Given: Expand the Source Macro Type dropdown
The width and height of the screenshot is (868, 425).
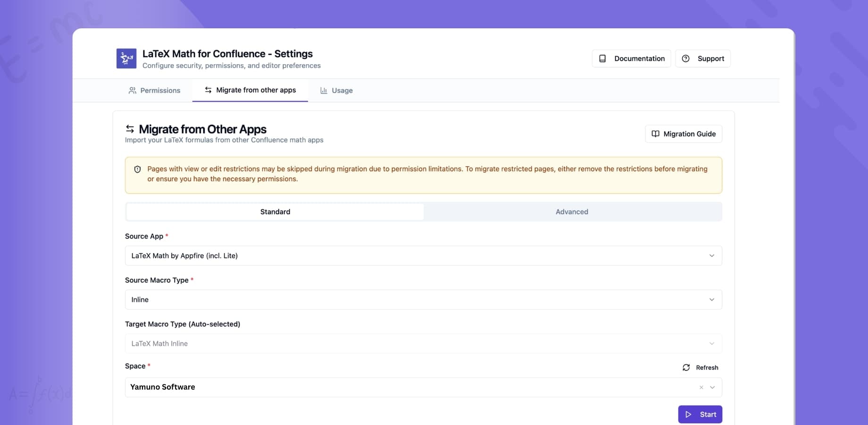Looking at the screenshot, I should 423,299.
